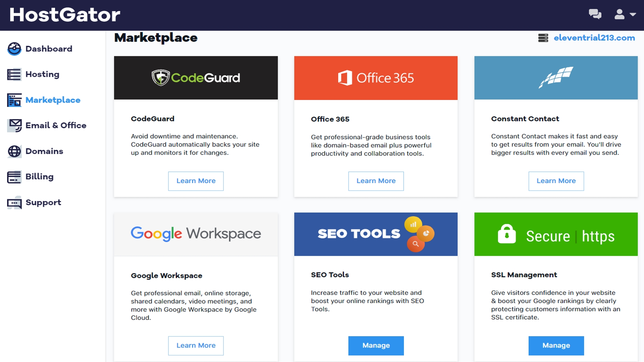Click the Google Workspace banner

point(196,234)
